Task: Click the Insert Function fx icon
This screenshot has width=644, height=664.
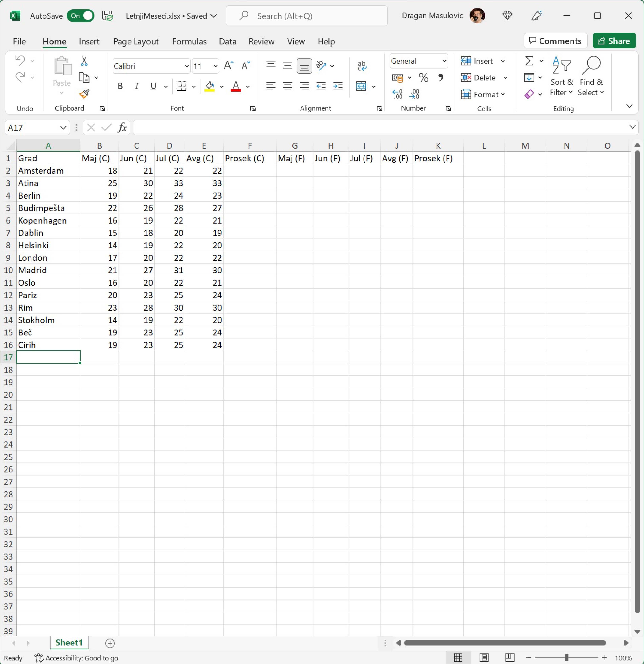Action: 122,128
